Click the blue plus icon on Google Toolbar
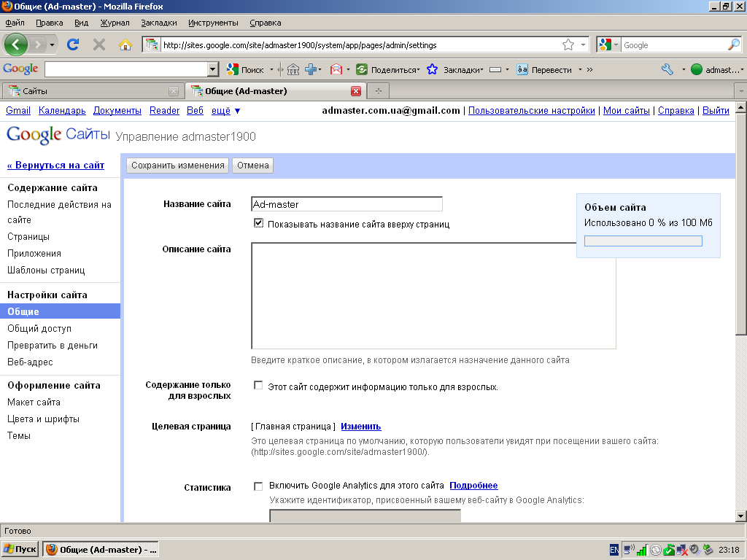 pyautogui.click(x=311, y=69)
